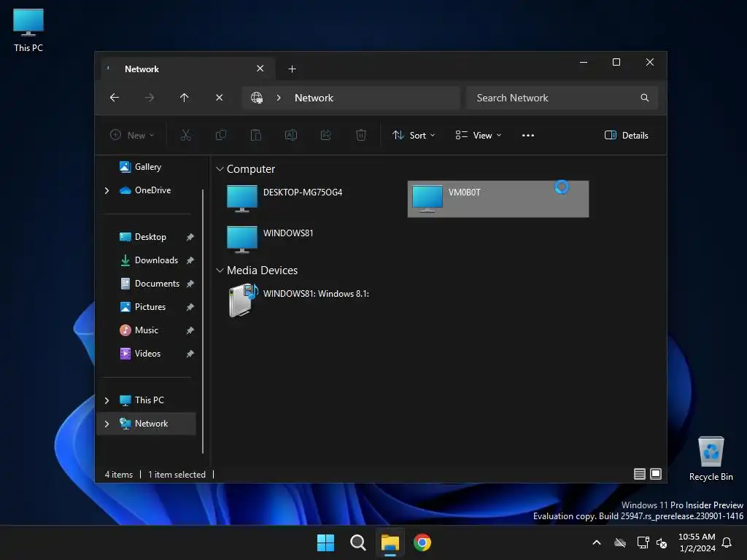This screenshot has width=747, height=560.
Task: Open the See more ellipsis menu
Action: (528, 135)
